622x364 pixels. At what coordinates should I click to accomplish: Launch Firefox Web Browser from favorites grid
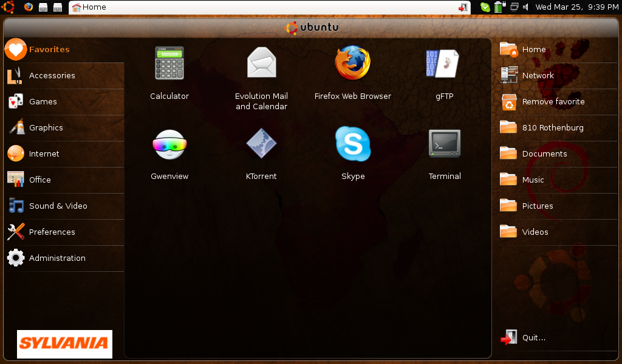coord(353,73)
